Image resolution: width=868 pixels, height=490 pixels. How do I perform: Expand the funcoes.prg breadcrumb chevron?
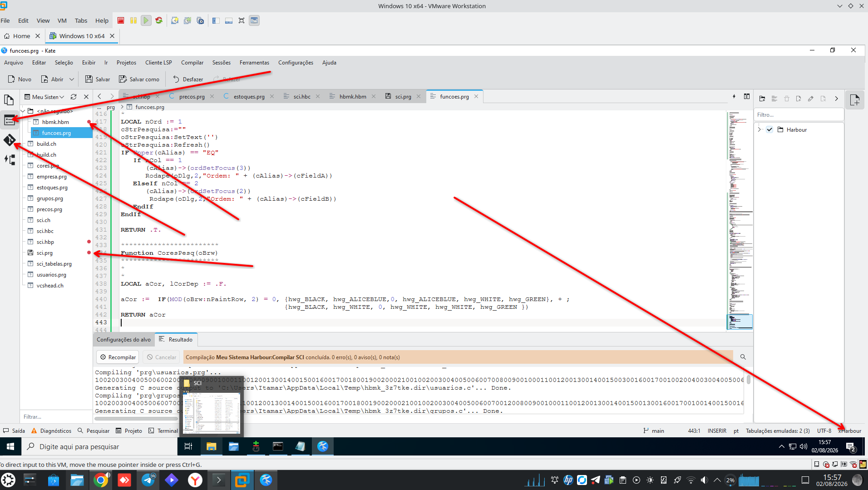pos(122,107)
